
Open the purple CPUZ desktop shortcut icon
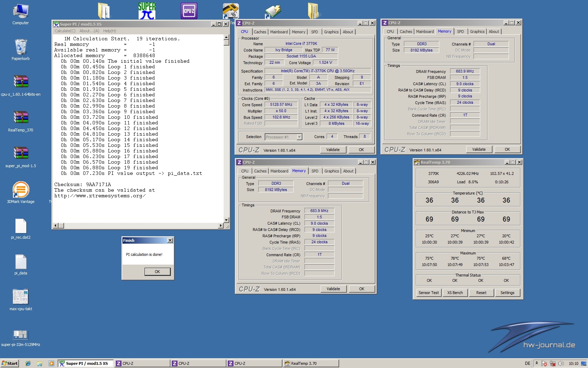click(189, 11)
